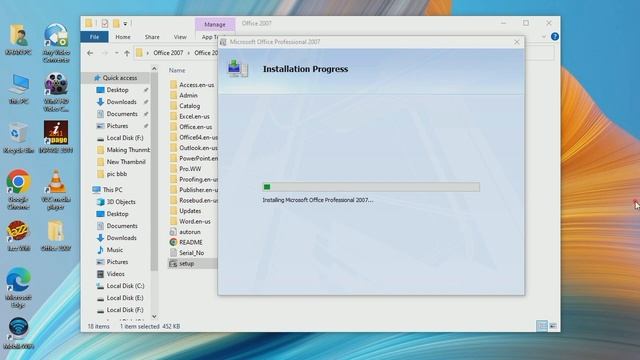Open the Mobile WiFi desktop shortcut
This screenshot has height=360, width=640.
pos(18,333)
